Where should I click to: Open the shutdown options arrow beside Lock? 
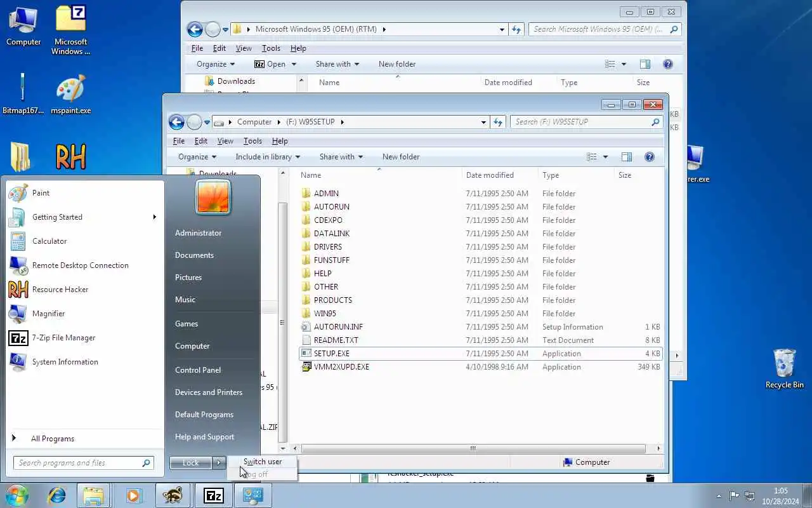coord(219,463)
